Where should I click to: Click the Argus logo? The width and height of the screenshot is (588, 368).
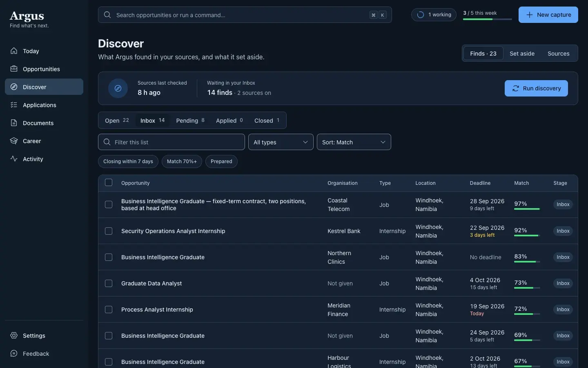pyautogui.click(x=27, y=16)
